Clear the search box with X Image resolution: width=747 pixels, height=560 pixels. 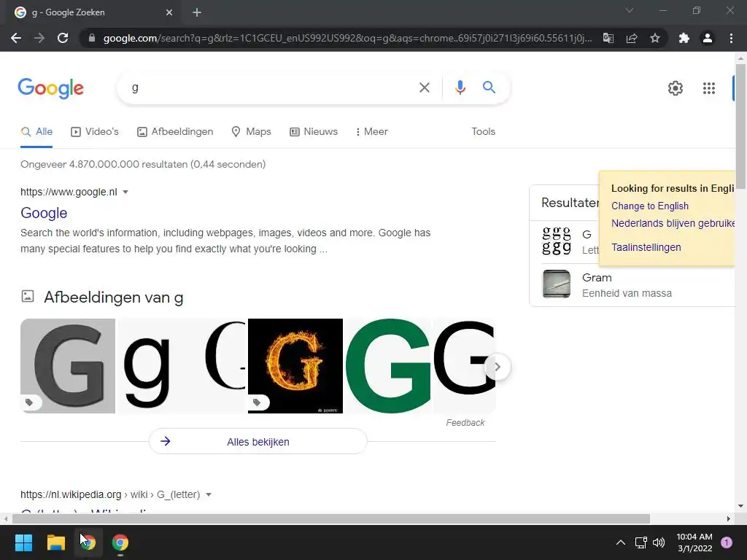click(x=424, y=87)
